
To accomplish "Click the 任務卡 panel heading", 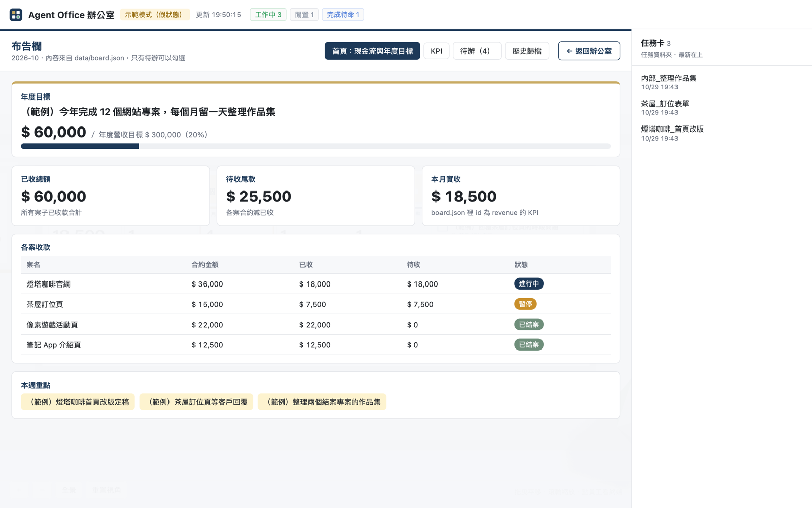I will (653, 43).
